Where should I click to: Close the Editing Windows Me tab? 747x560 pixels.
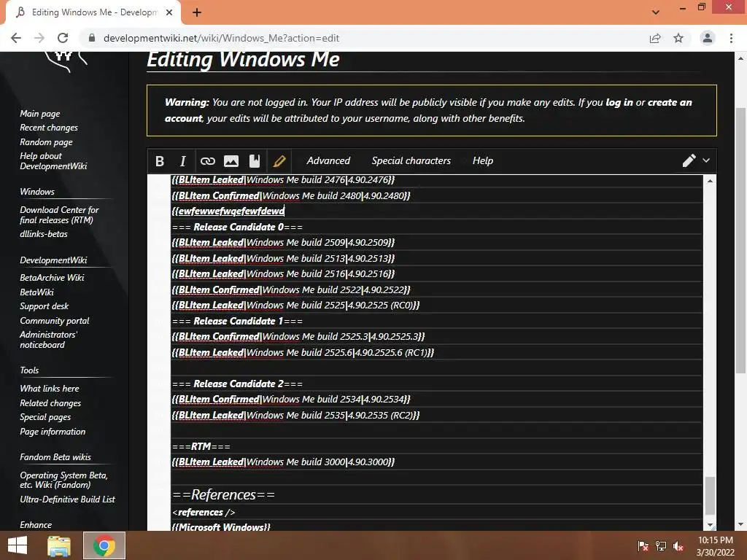click(x=169, y=12)
